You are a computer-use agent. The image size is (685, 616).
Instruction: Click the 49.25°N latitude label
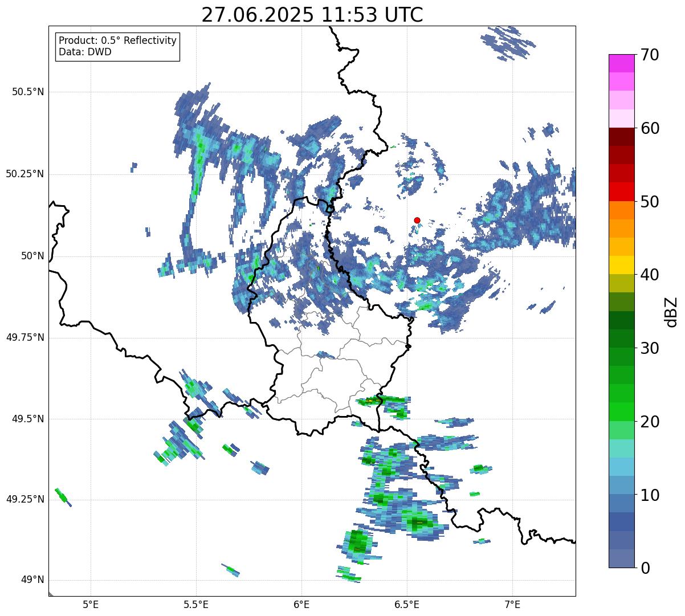coord(25,500)
